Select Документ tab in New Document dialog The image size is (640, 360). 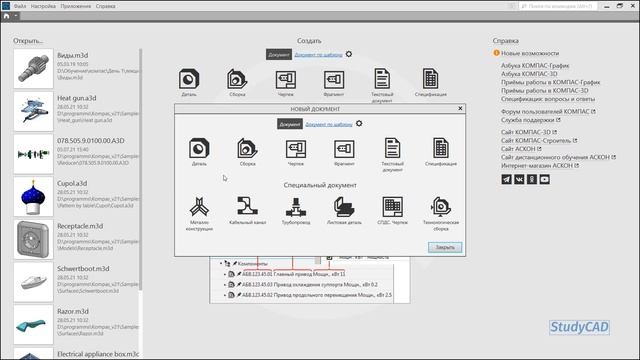click(290, 124)
